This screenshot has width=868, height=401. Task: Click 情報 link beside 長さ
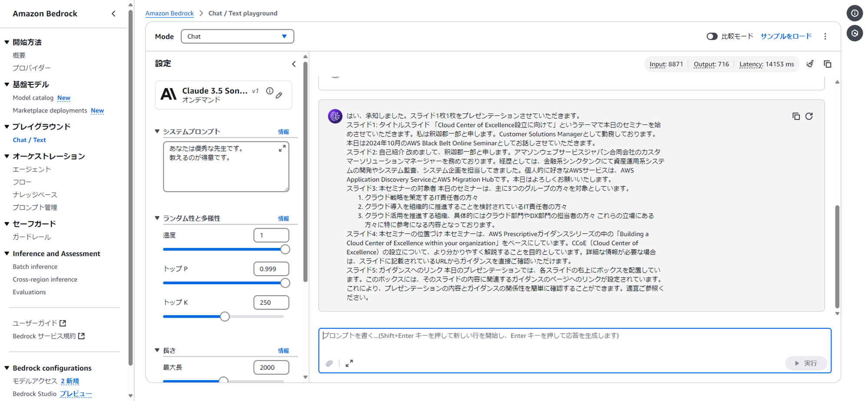(x=283, y=351)
